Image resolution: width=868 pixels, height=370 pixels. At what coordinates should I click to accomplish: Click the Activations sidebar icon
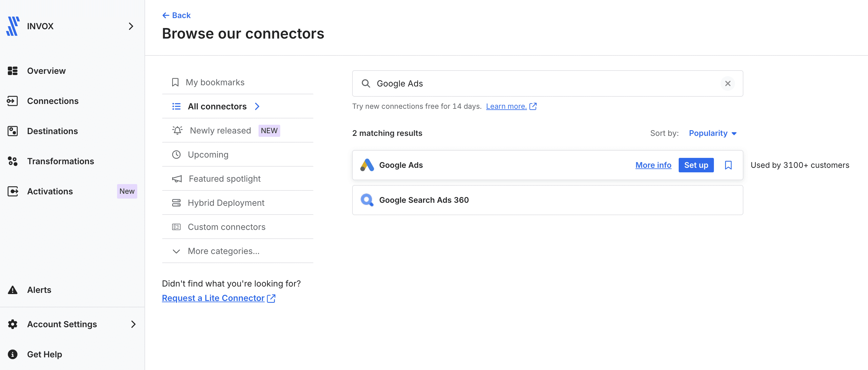coord(12,191)
